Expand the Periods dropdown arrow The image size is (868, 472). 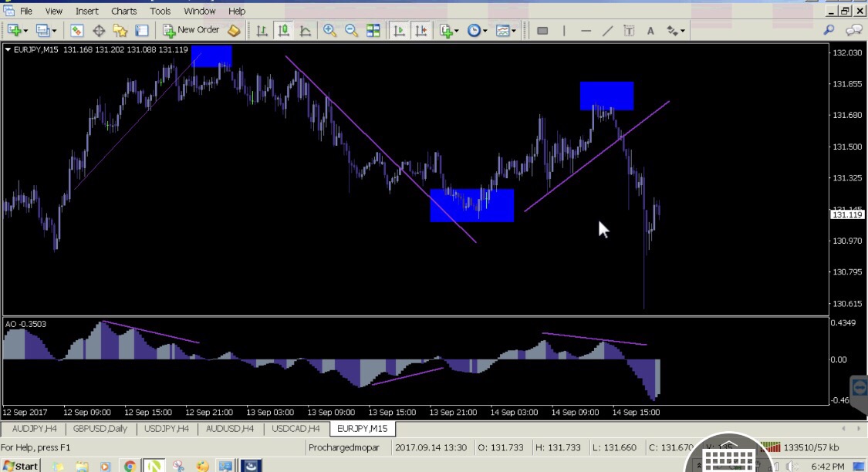coord(485,31)
